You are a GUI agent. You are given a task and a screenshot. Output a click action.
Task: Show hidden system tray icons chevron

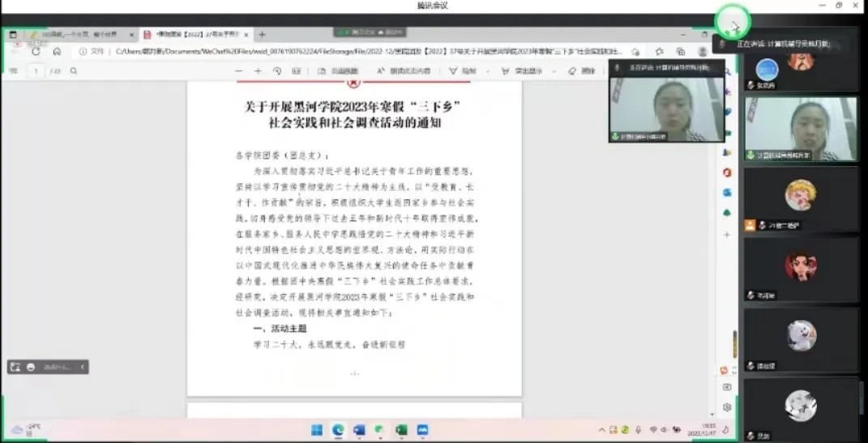click(601, 429)
